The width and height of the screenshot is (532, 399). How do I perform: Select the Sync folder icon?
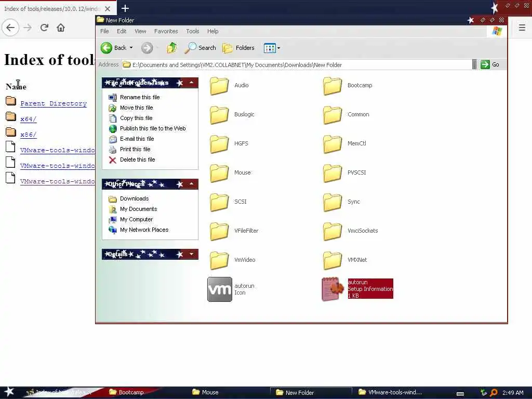coord(332,202)
